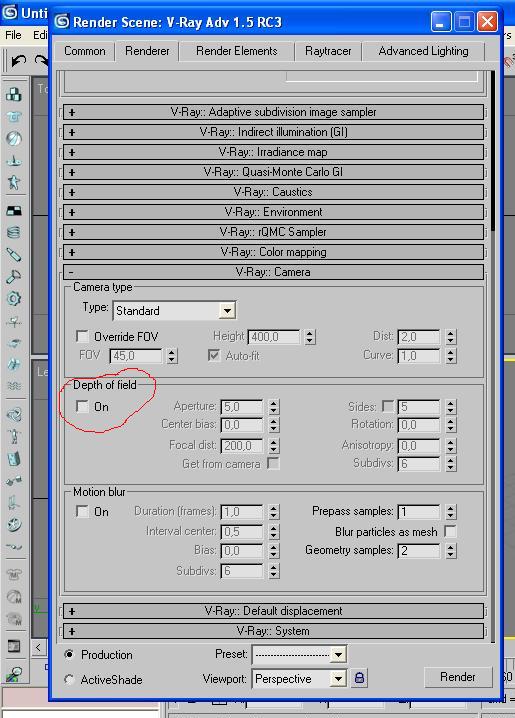515x718 pixels.
Task: Create a Car-Wheel Constraint
Action: [14, 524]
